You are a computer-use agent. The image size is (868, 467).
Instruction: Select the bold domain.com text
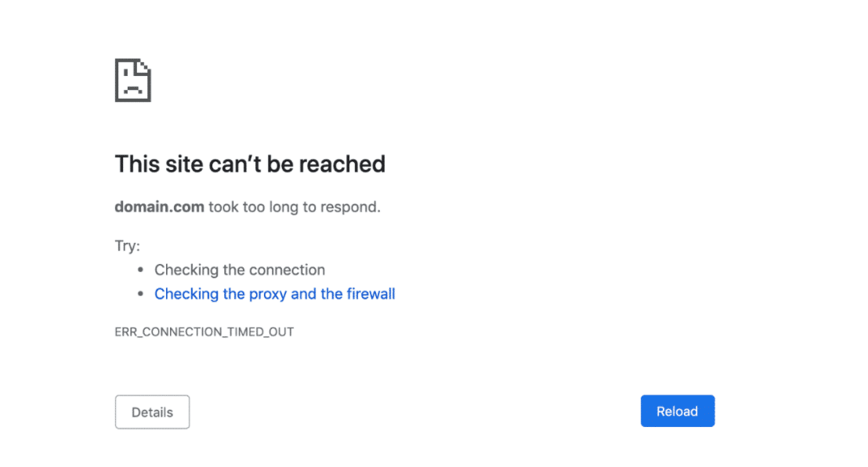coord(159,207)
